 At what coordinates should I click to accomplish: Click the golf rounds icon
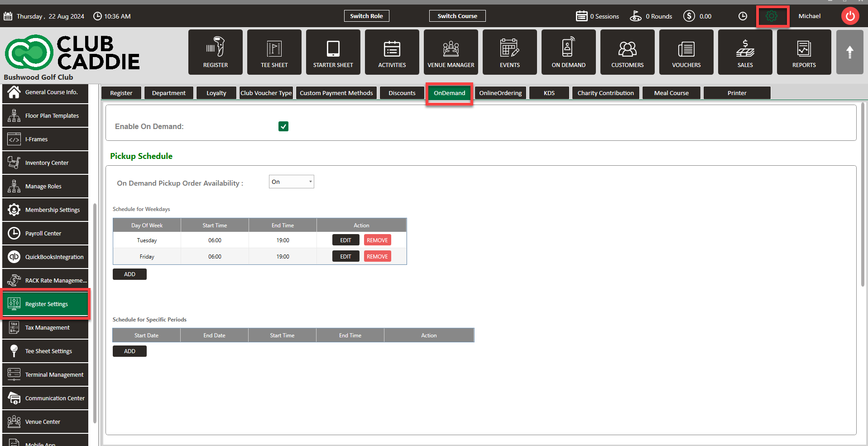point(636,16)
